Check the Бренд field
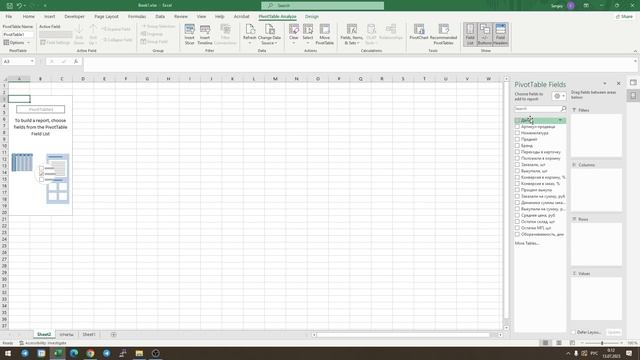Screen dimensions: 640x360 tap(517, 146)
